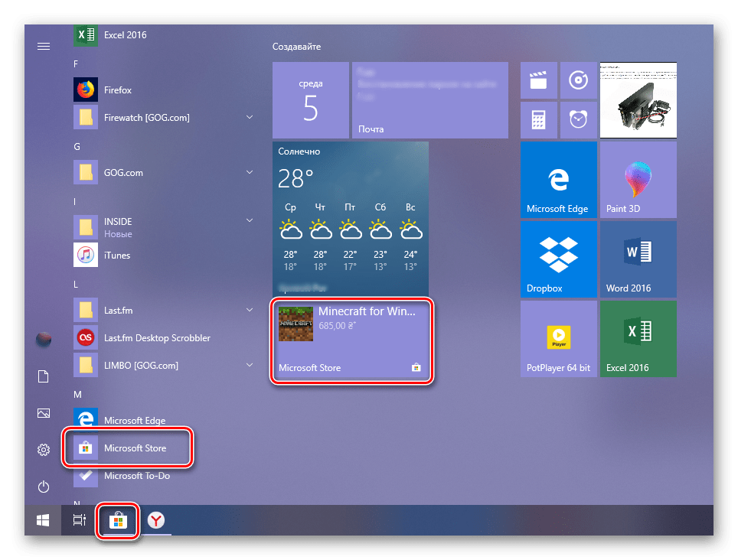Open the Photos tile thumbnail
The height and width of the screenshot is (560, 738).
[x=638, y=100]
